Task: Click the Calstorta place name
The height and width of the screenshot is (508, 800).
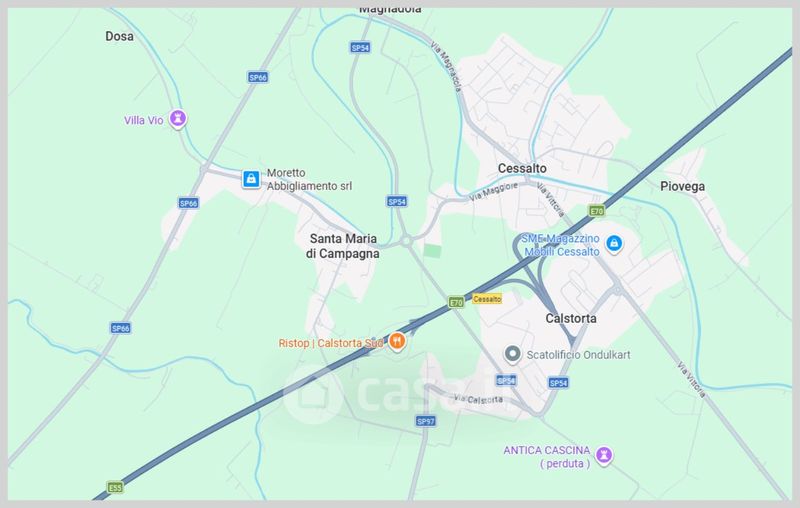Action: 571,318
